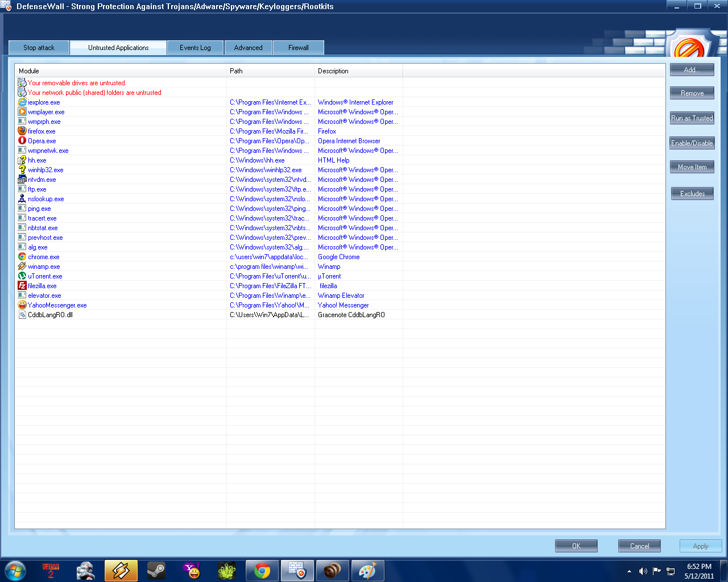The width and height of the screenshot is (728, 582).
Task: Select the alg.exe module name
Action: coord(38,247)
